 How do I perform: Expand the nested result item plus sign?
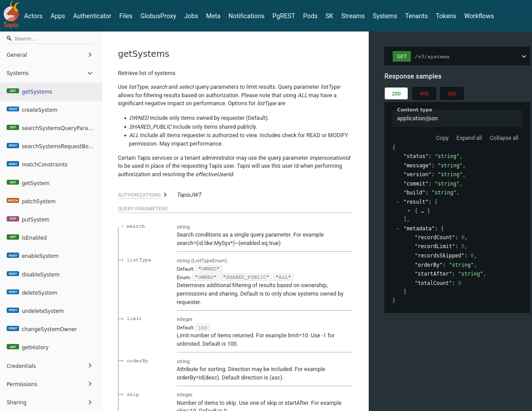409,211
